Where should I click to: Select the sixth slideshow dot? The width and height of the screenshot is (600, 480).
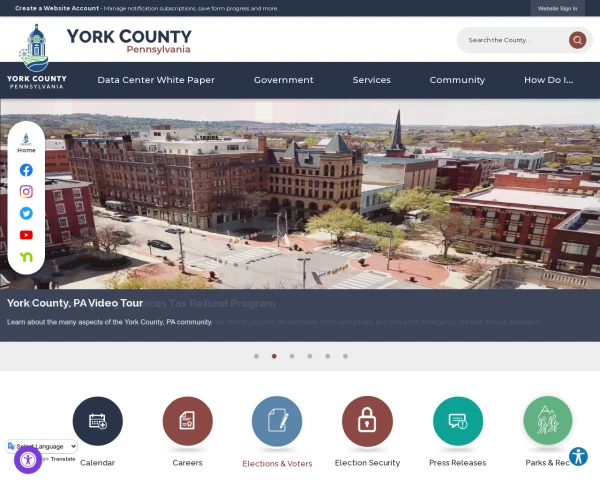[345, 356]
